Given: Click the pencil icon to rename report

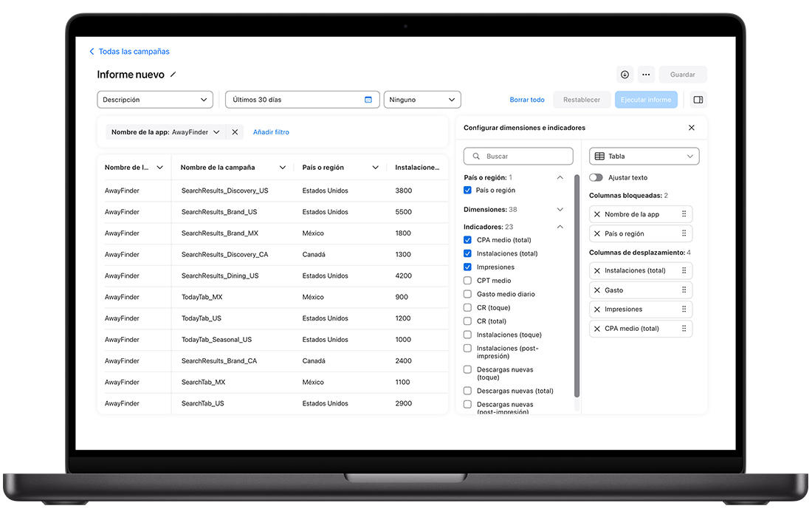Looking at the screenshot, I should coord(173,75).
